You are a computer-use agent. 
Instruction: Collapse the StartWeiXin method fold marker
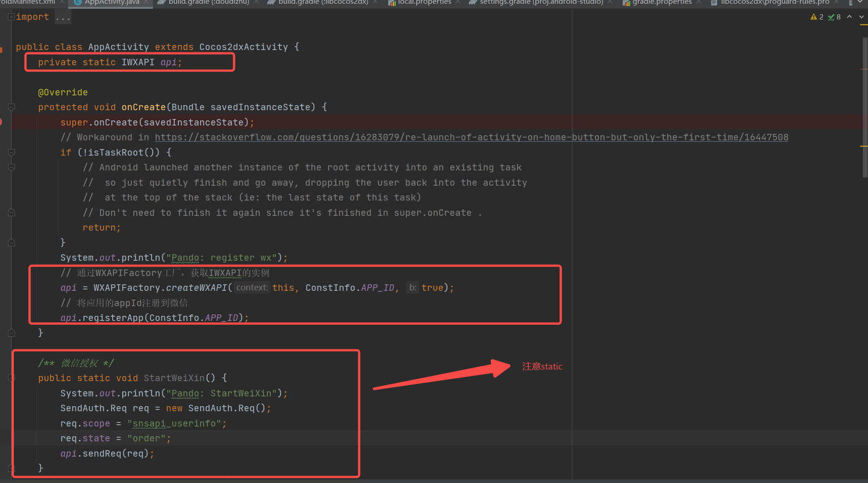click(x=12, y=378)
